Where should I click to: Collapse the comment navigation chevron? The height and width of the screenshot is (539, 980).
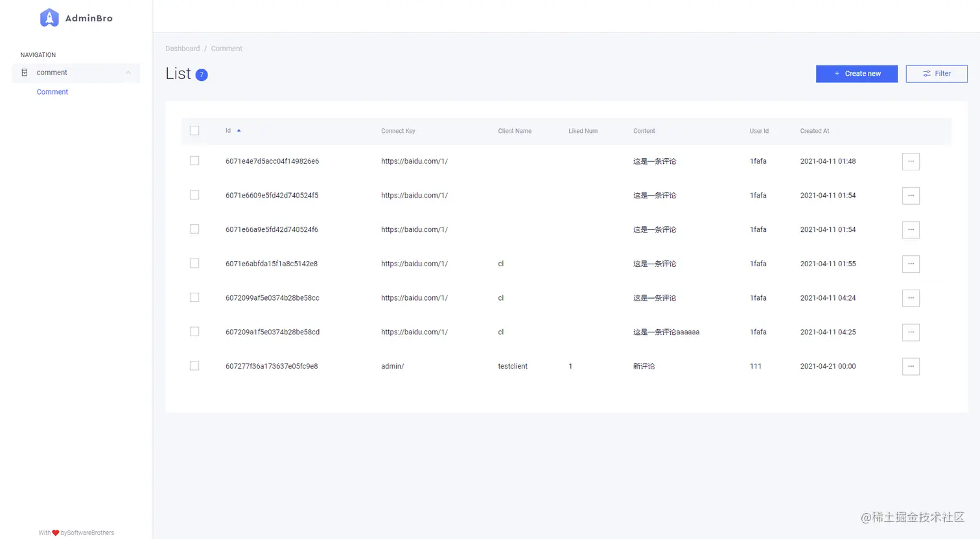[128, 73]
